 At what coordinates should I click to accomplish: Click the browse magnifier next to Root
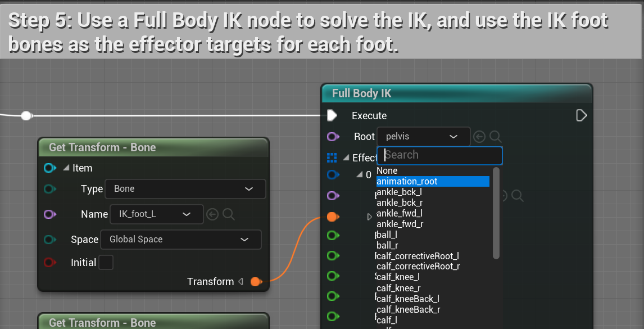click(x=496, y=137)
